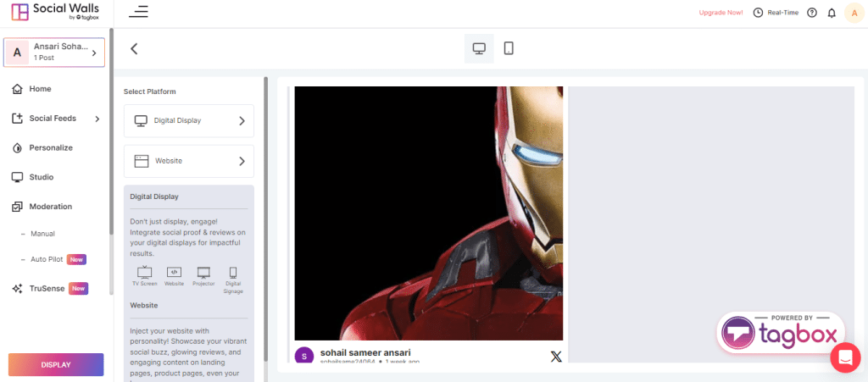Select Manual moderation submenu

pos(42,234)
